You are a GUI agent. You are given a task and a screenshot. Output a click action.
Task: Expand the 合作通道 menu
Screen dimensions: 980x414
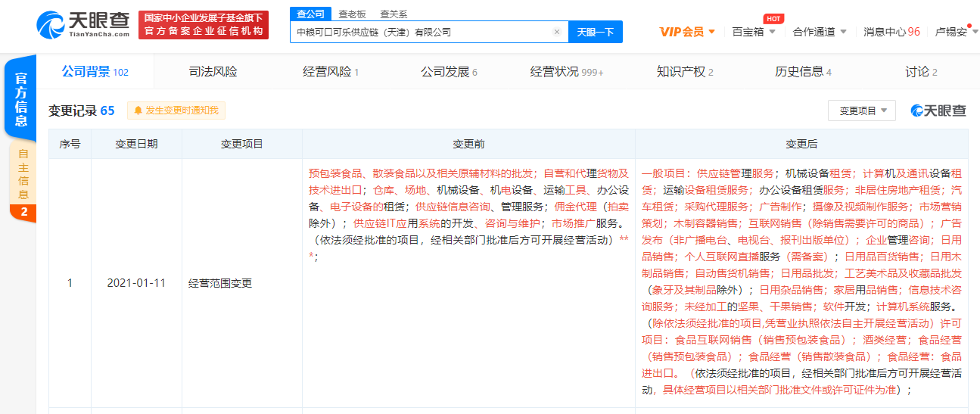tap(820, 32)
